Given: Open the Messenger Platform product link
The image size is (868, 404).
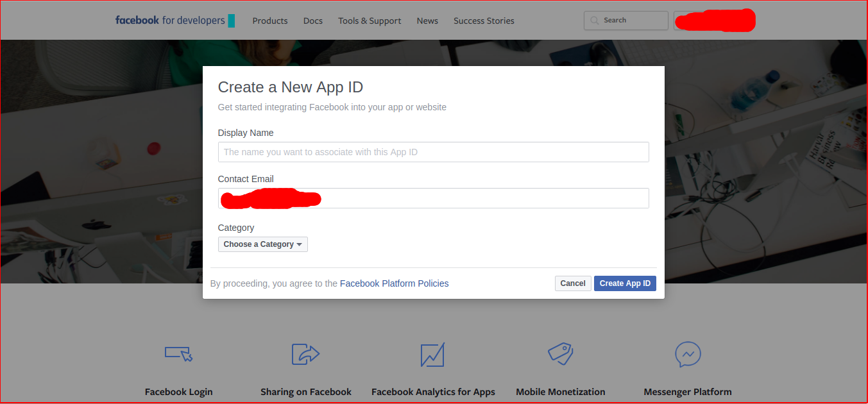Looking at the screenshot, I should [688, 392].
